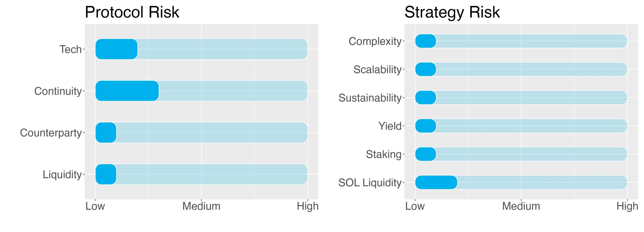Click the dark blue SOL Liquidity bar
The height and width of the screenshot is (232, 644).
pos(436,183)
